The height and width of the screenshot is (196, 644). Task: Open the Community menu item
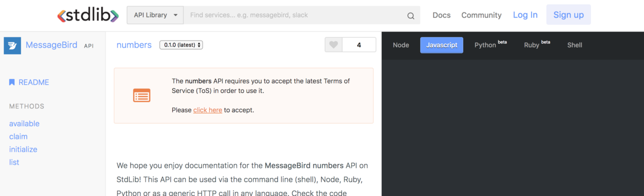481,15
